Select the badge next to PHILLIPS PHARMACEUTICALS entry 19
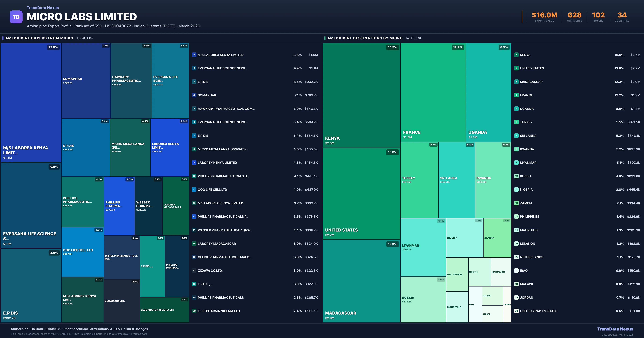 point(194,297)
